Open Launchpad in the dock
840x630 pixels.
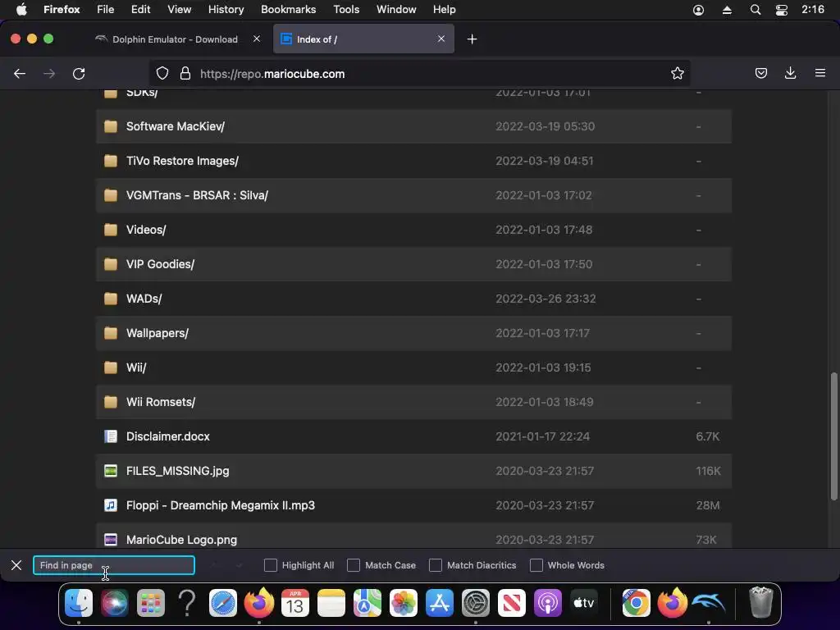151,603
